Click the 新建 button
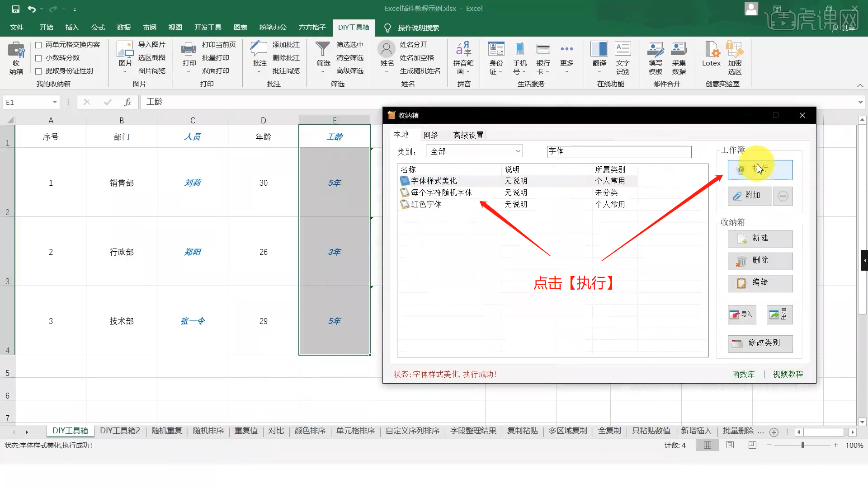This screenshot has width=868, height=488. point(760,239)
